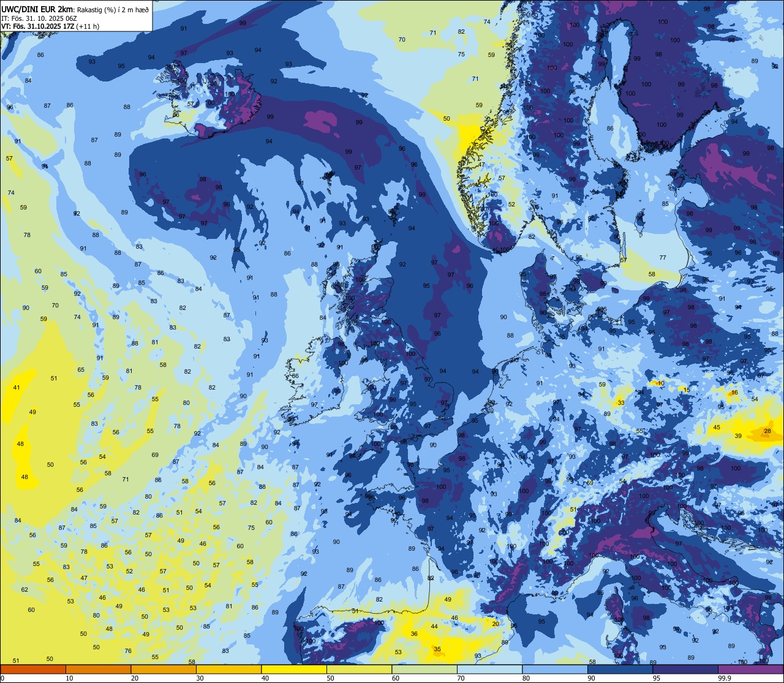This screenshot has width=784, height=683.
Task: Click the purple 99.9+ segment of the legend bar
Action: [751, 669]
